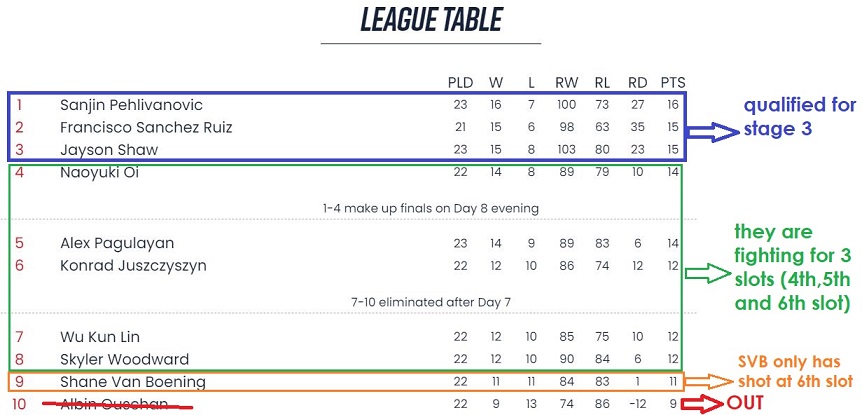
Task: Click Alex Pagulayan's name
Action: [x=117, y=243]
